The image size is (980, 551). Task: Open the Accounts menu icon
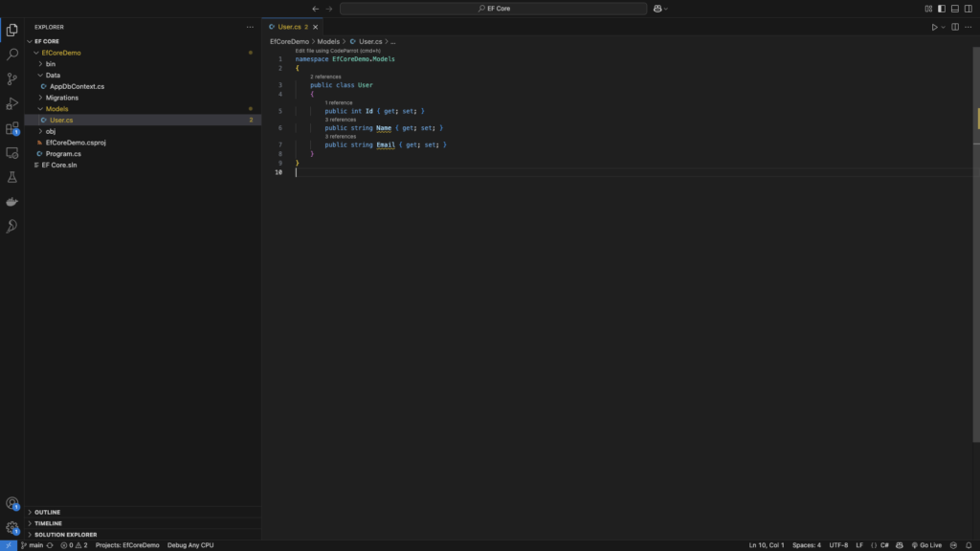(11, 503)
